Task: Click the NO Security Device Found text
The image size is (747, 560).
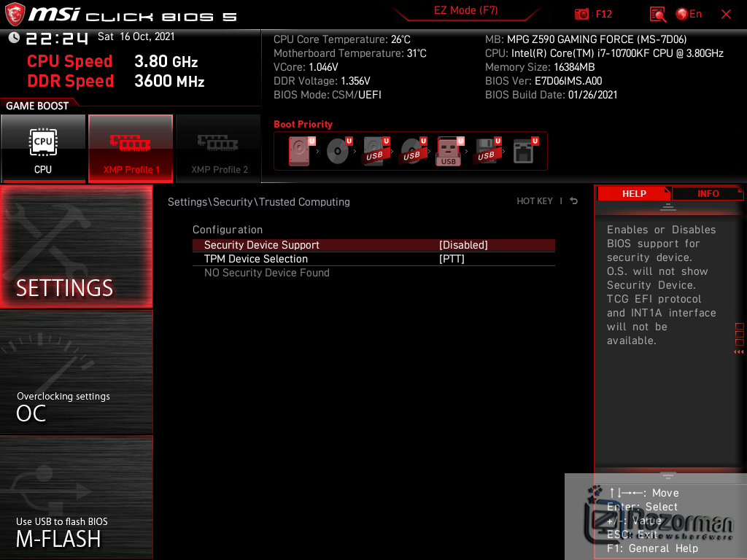Action: tap(267, 273)
